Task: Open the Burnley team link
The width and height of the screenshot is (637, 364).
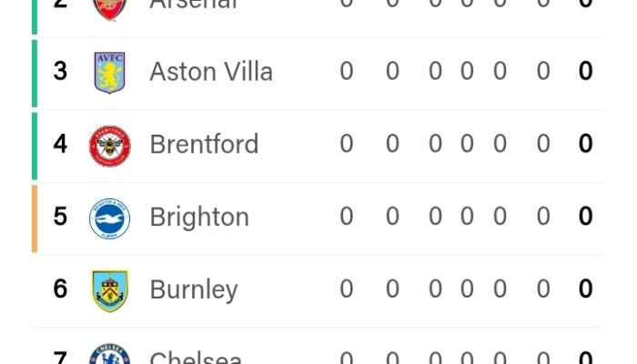Action: (x=193, y=290)
